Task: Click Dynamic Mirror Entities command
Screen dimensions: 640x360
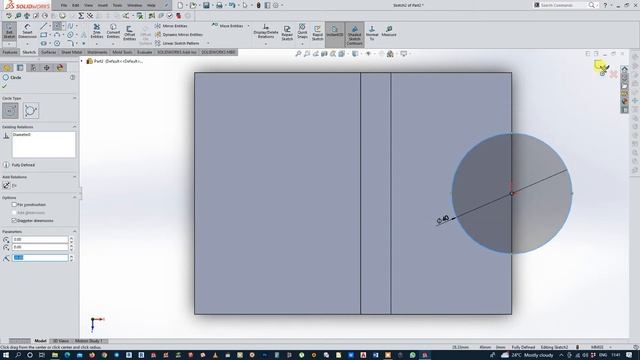Action: (x=178, y=35)
